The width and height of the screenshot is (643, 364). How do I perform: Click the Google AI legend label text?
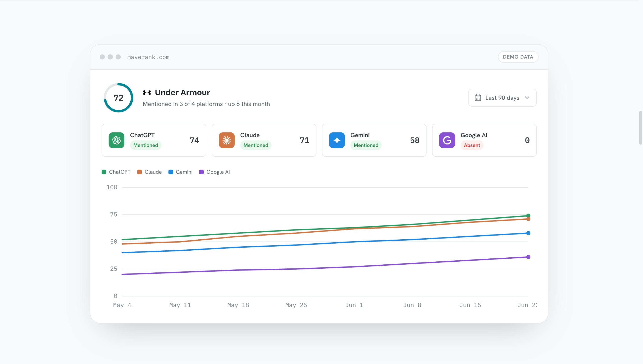[218, 172]
